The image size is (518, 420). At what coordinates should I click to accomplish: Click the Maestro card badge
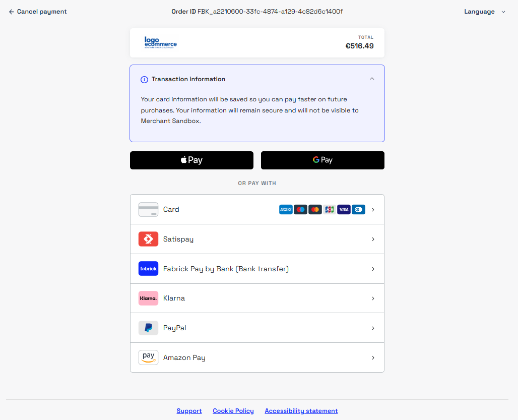coord(300,210)
